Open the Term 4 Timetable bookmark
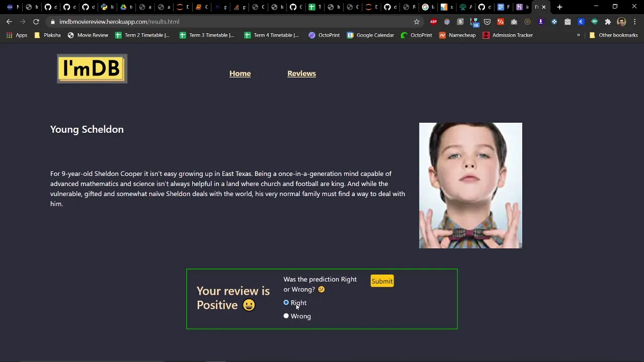644x362 pixels. tap(271, 35)
